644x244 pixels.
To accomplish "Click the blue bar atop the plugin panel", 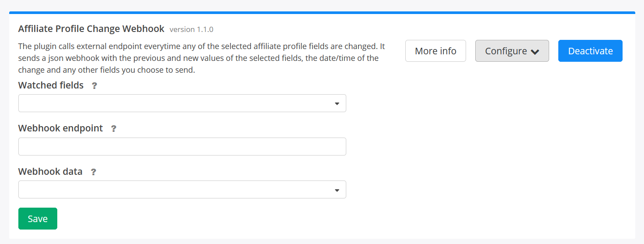I will pyautogui.click(x=322, y=13).
